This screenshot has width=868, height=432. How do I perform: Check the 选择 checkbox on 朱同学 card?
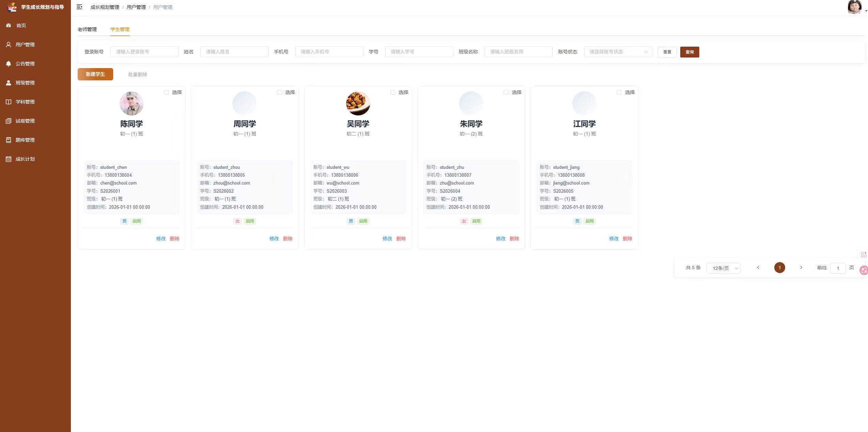pyautogui.click(x=506, y=92)
